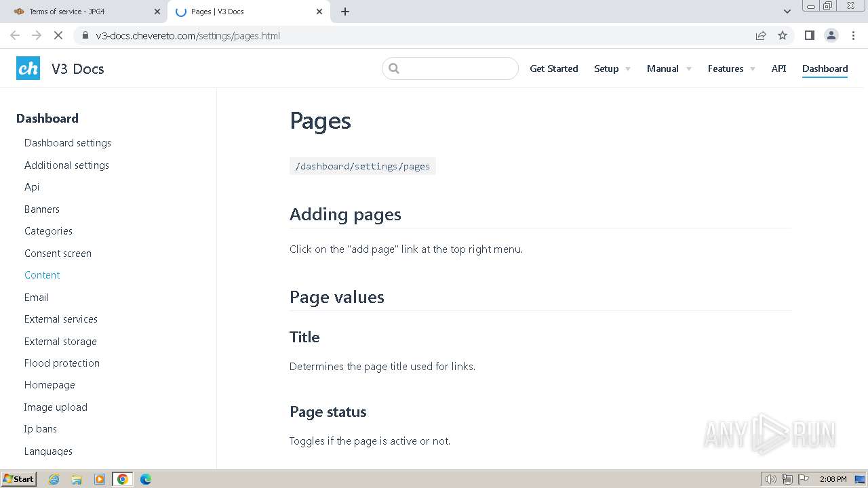Open the API nav link
868x488 pixels.
pos(778,68)
